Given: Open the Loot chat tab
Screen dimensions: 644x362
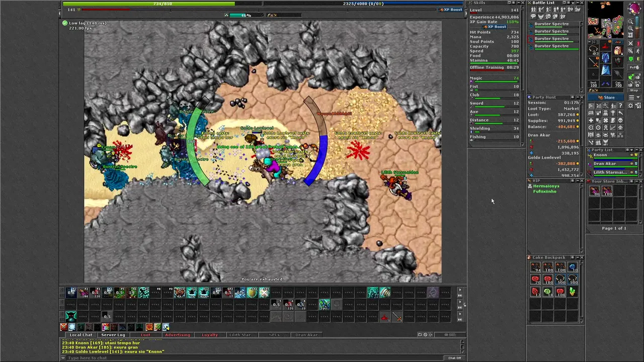Looking at the screenshot, I should pyautogui.click(x=145, y=335).
